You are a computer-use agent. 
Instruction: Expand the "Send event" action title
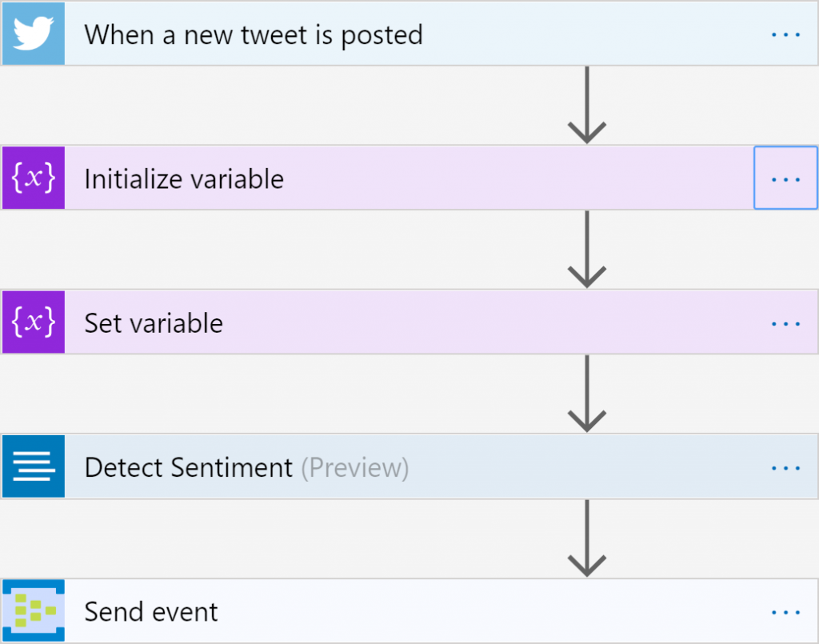151,613
